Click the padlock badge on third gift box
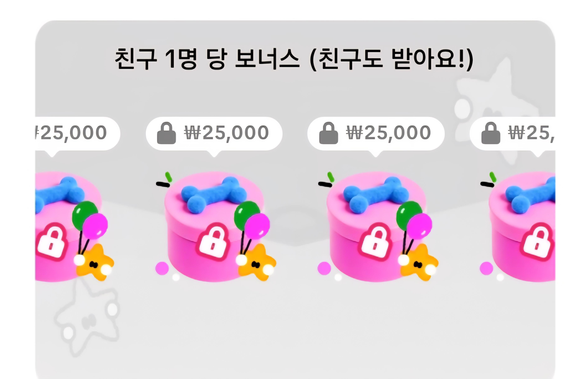 tap(375, 241)
